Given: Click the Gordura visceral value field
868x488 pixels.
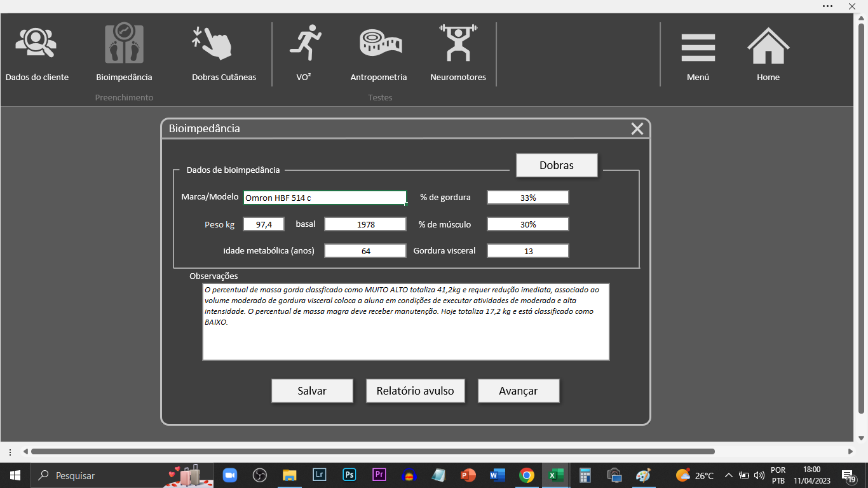Looking at the screenshot, I should pos(527,251).
